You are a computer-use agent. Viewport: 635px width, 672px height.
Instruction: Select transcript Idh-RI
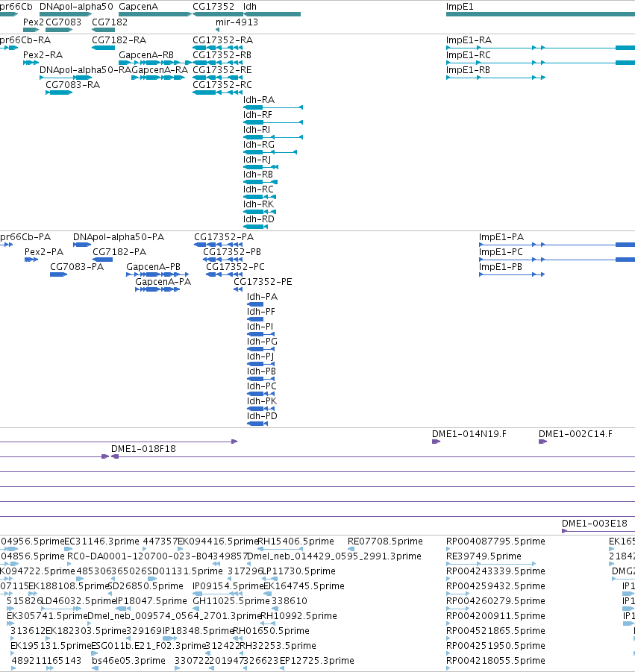[257, 130]
